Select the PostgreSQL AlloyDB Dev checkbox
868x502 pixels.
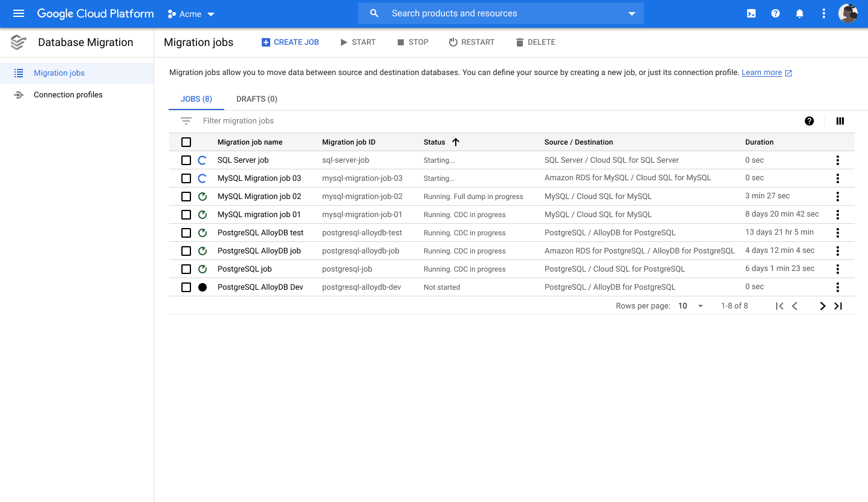pyautogui.click(x=186, y=287)
